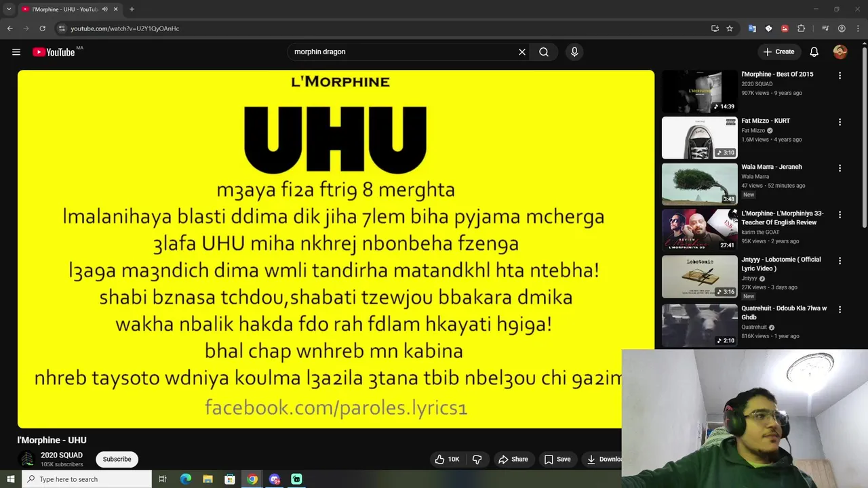The image size is (868, 488).
Task: Open the notifications bell
Action: 814,52
